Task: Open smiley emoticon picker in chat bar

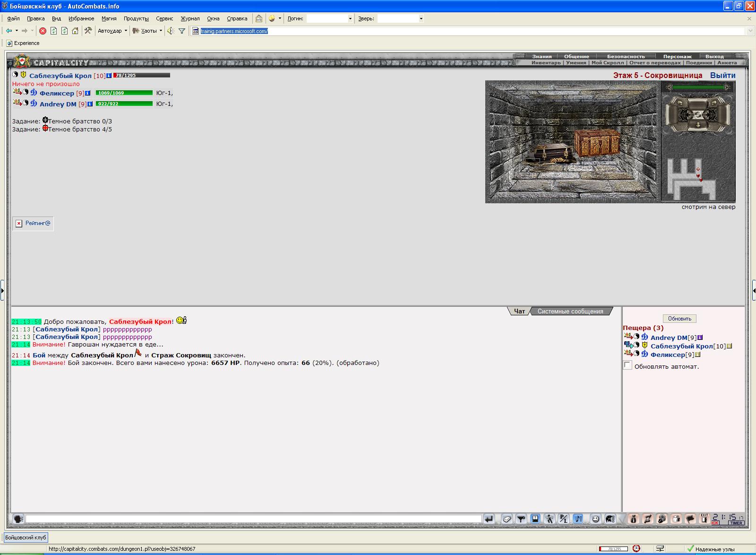Action: (596, 519)
